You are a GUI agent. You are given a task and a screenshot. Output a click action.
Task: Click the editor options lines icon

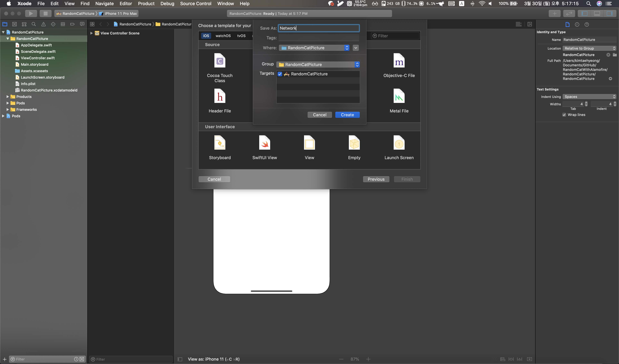[x=519, y=24]
